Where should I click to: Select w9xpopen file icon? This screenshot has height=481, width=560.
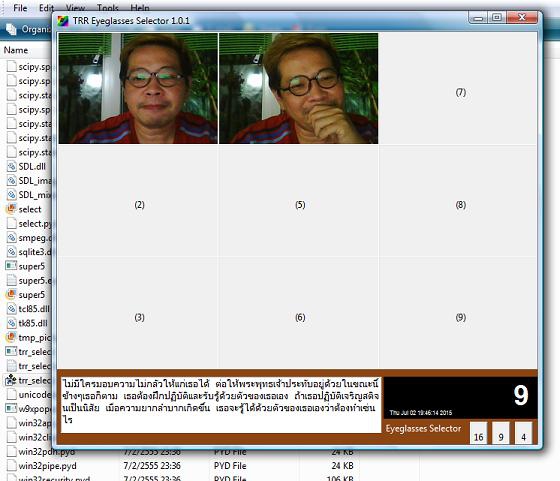[x=11, y=409]
